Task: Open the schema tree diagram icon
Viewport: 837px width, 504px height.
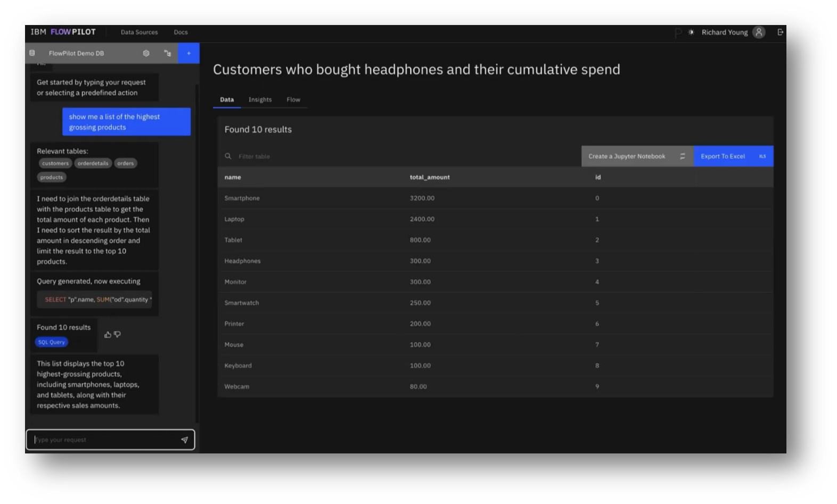Action: point(167,53)
